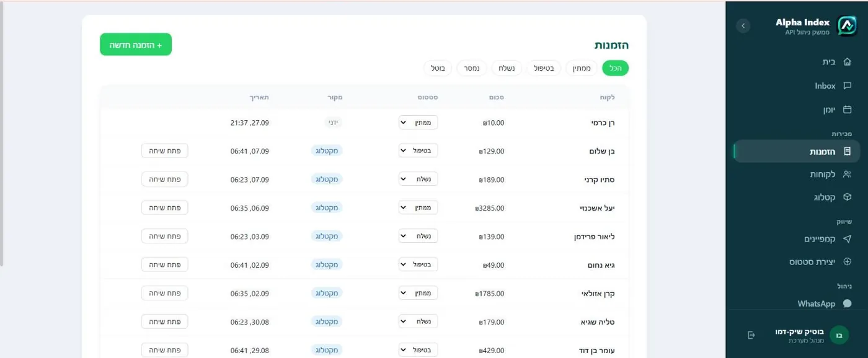Expand status dropdown for גיא נחום
The image size is (868, 358).
[x=418, y=265]
